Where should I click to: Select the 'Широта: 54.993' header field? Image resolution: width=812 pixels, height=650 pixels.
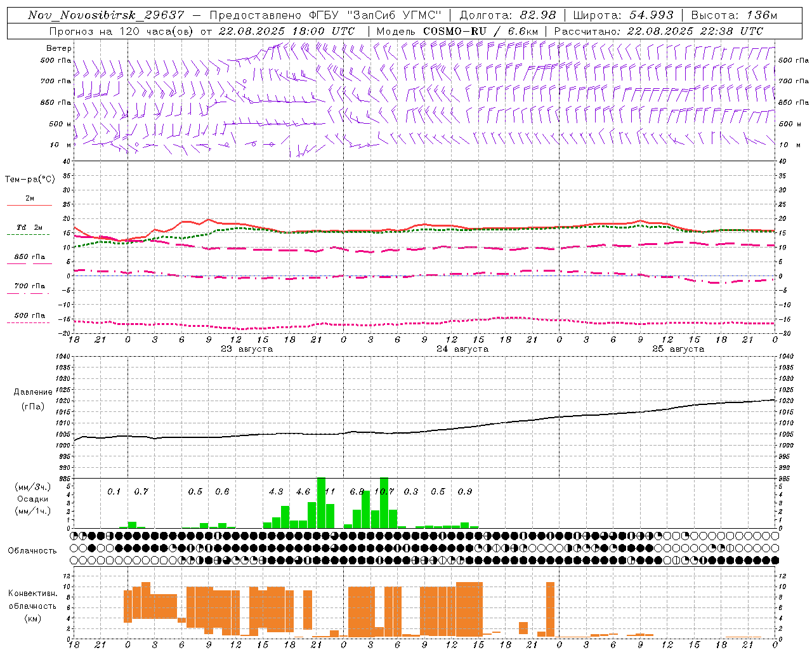[x=623, y=15]
